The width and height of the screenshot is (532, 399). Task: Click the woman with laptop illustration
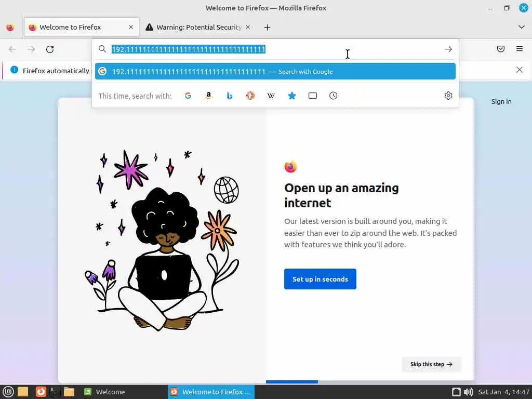pyautogui.click(x=162, y=240)
